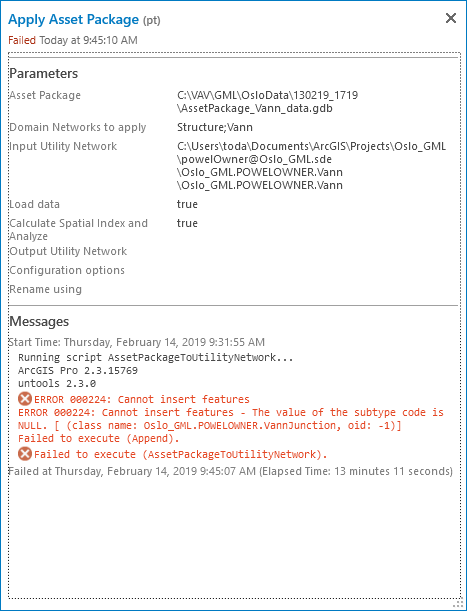The width and height of the screenshot is (467, 611).
Task: Click the red Failed status text
Action: coord(22,40)
